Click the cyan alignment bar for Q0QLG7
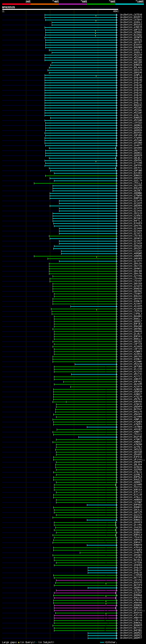Viewport: 146px width, 644px height. 103,570
